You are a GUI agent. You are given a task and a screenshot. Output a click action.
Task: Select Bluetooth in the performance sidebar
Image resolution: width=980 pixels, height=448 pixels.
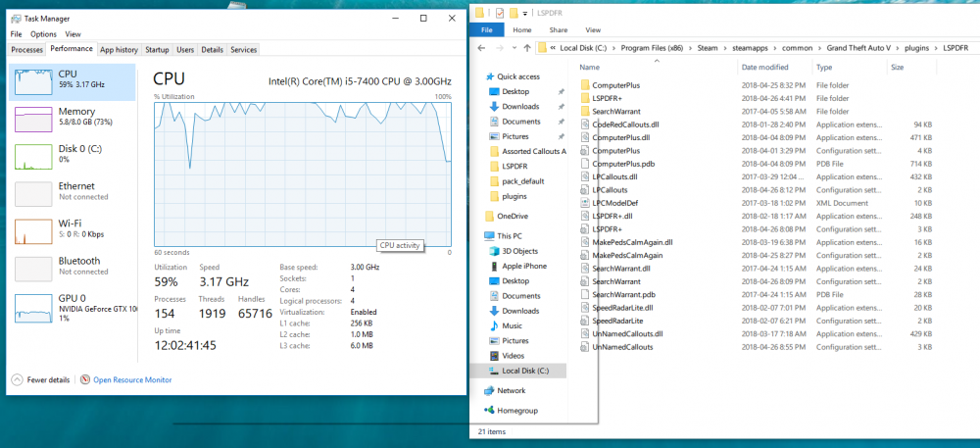(x=72, y=267)
